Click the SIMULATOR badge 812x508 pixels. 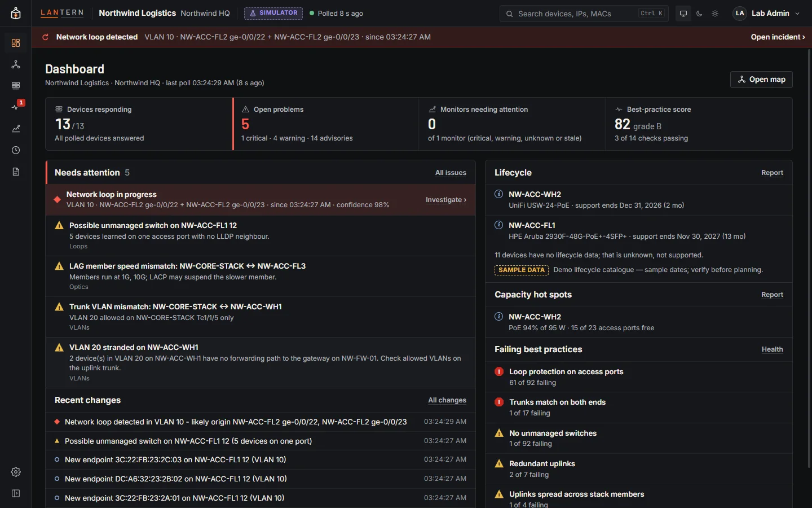tap(273, 13)
